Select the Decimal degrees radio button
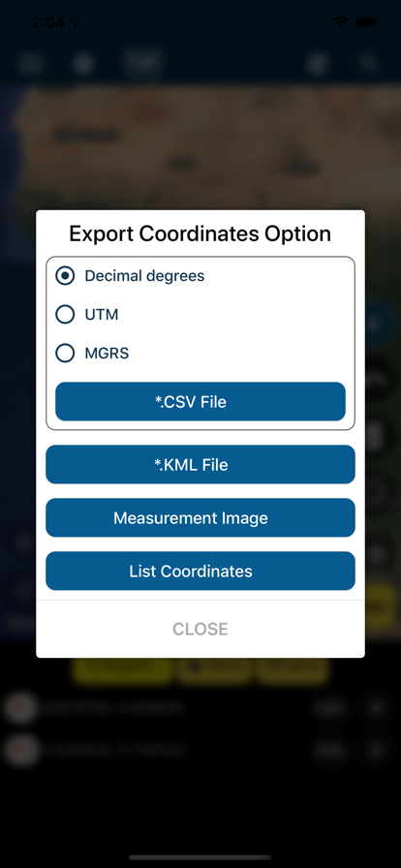 pos(65,276)
